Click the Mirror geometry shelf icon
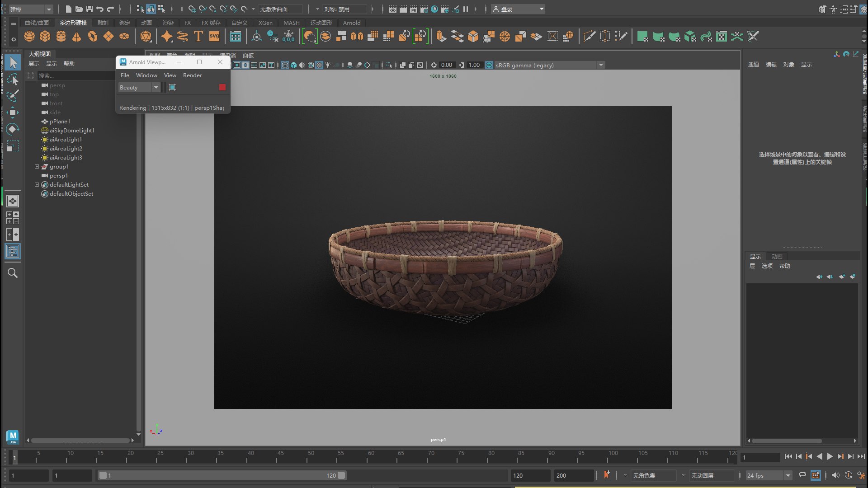The width and height of the screenshot is (868, 488). (357, 37)
